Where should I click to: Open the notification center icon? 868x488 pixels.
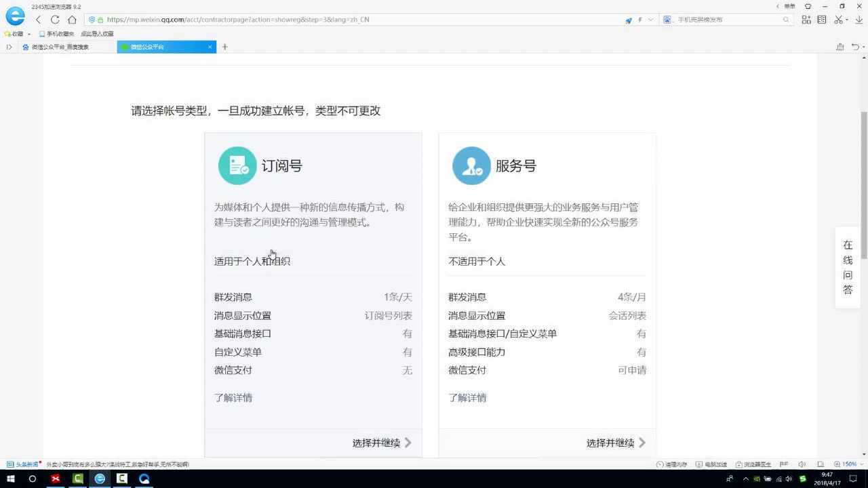(853, 479)
